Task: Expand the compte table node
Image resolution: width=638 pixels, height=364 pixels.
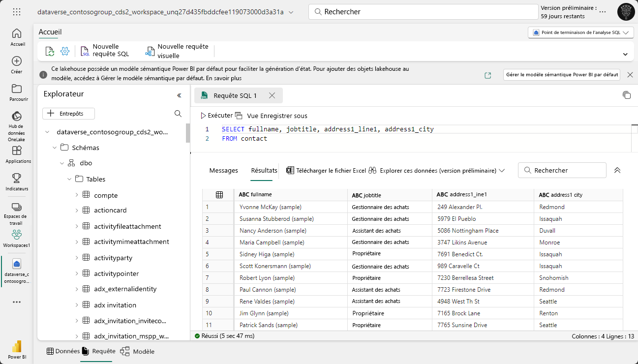Action: click(x=77, y=195)
